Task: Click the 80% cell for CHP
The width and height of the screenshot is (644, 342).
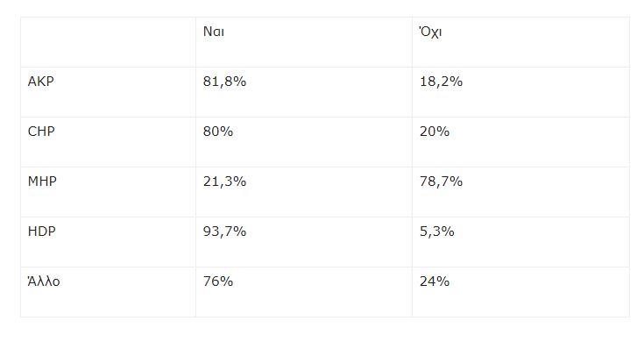Action: click(218, 132)
